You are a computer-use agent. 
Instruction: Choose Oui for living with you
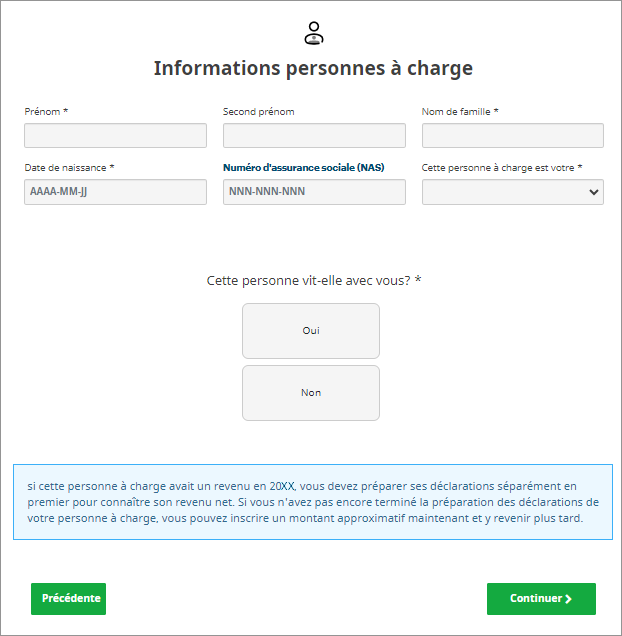click(311, 331)
